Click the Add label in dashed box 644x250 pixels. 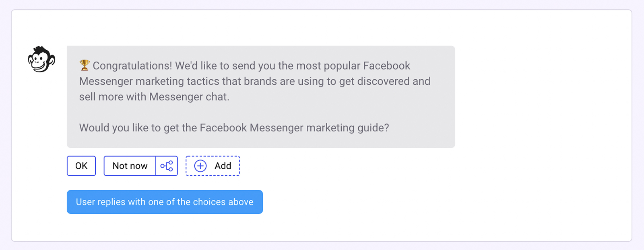coord(223,166)
